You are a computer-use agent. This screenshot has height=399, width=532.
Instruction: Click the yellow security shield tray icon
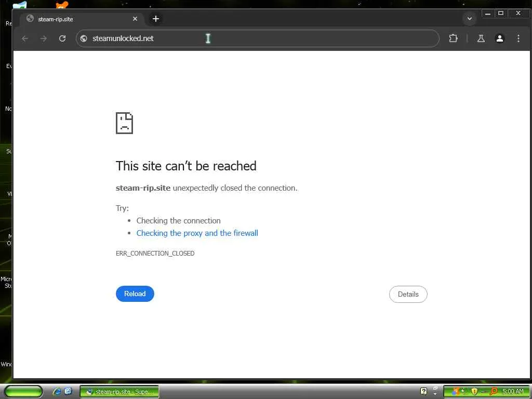[474, 392]
